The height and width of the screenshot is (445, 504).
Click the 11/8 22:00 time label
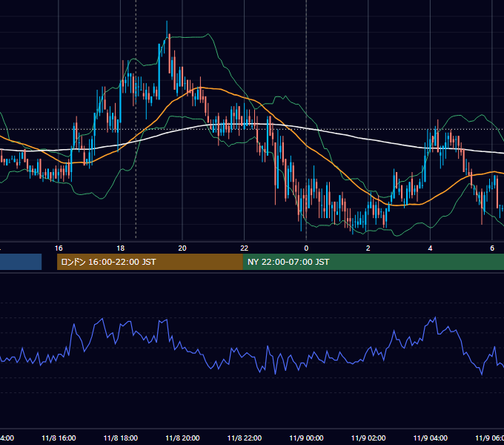(x=245, y=438)
